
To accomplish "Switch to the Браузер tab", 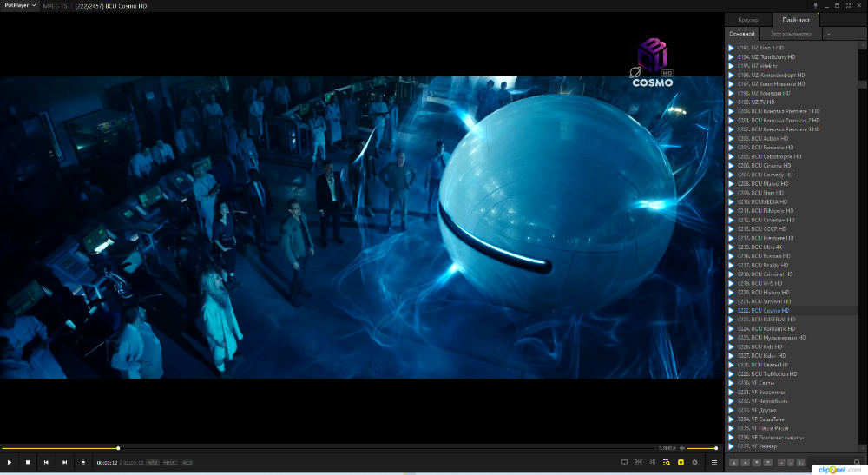I will (x=748, y=20).
